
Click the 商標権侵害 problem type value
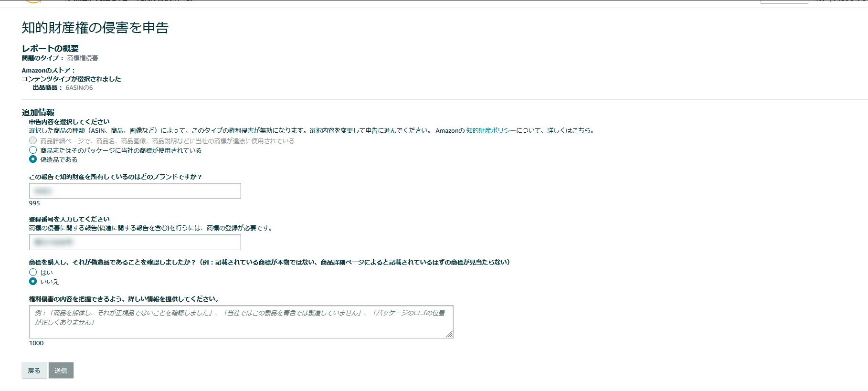83,58
